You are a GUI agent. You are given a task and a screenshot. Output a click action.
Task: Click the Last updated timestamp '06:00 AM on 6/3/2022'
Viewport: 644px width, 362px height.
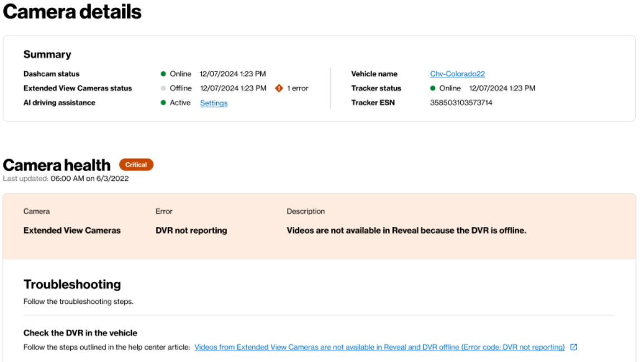coord(90,178)
